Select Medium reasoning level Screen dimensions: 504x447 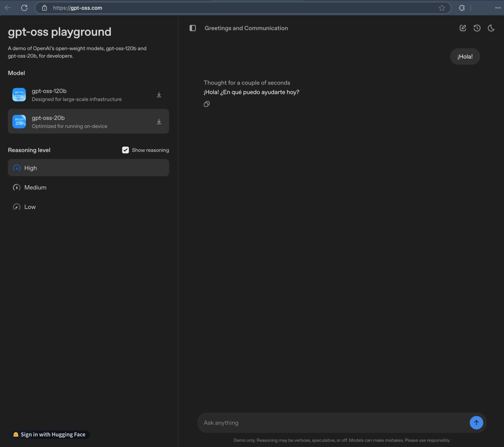(x=89, y=187)
